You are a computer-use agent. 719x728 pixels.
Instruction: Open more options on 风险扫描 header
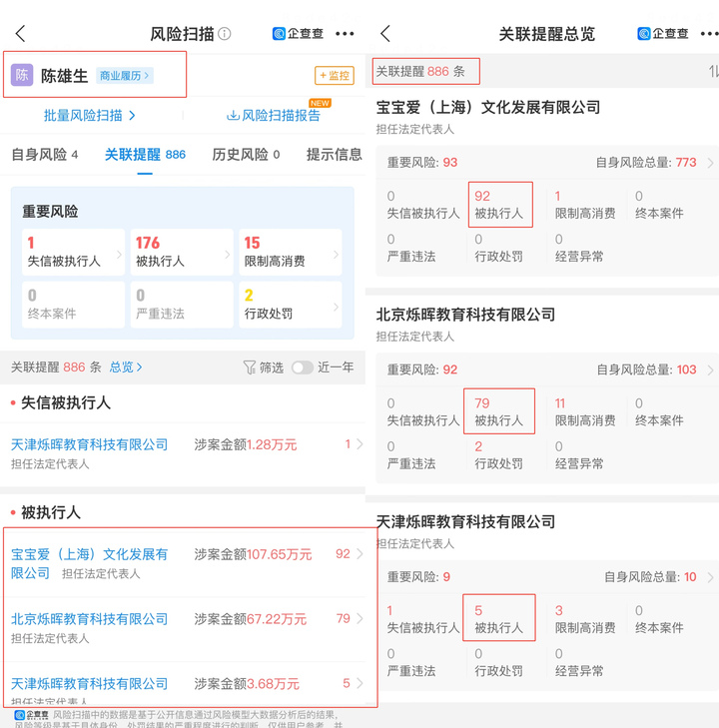(345, 33)
